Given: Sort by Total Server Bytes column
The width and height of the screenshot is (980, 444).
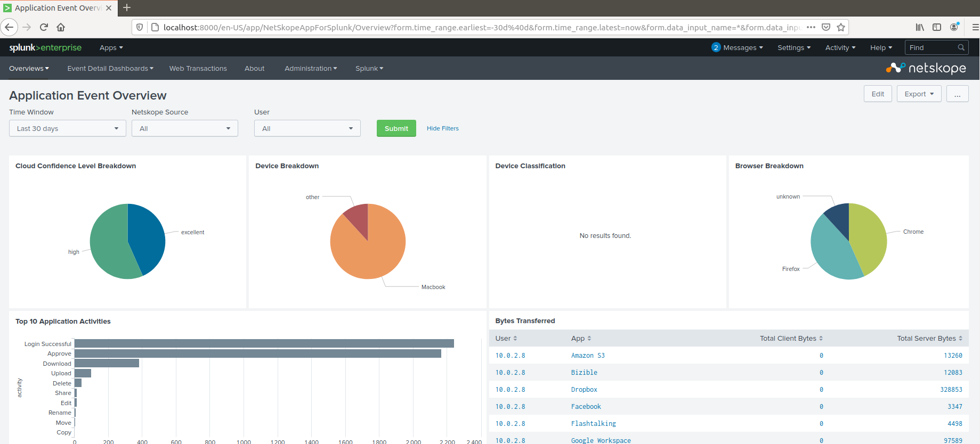Looking at the screenshot, I should pyautogui.click(x=929, y=339).
